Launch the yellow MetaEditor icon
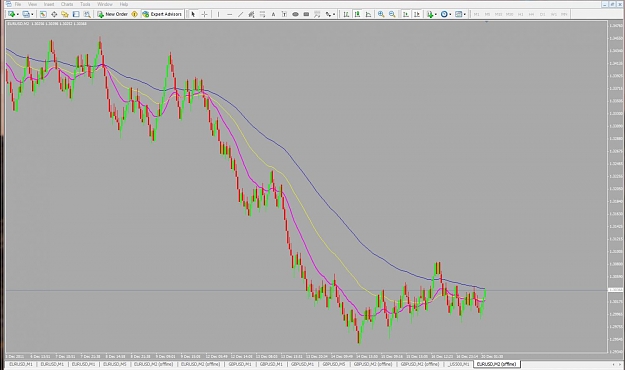This screenshot has width=625, height=370. coord(135,14)
